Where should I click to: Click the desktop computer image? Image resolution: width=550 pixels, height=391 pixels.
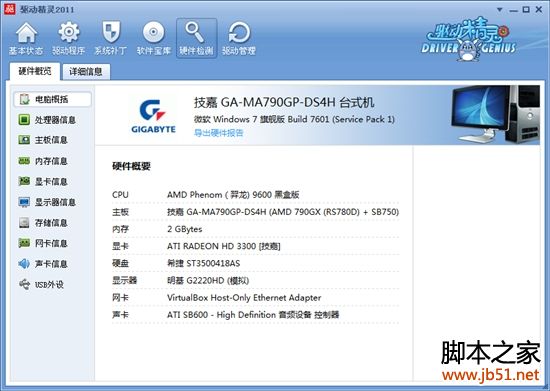[495, 115]
